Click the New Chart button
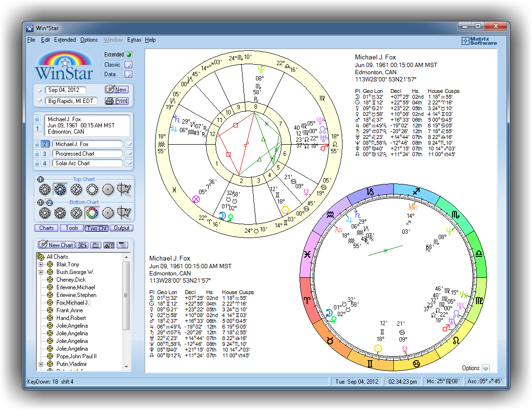This screenshot has width=532, height=410. coord(56,245)
